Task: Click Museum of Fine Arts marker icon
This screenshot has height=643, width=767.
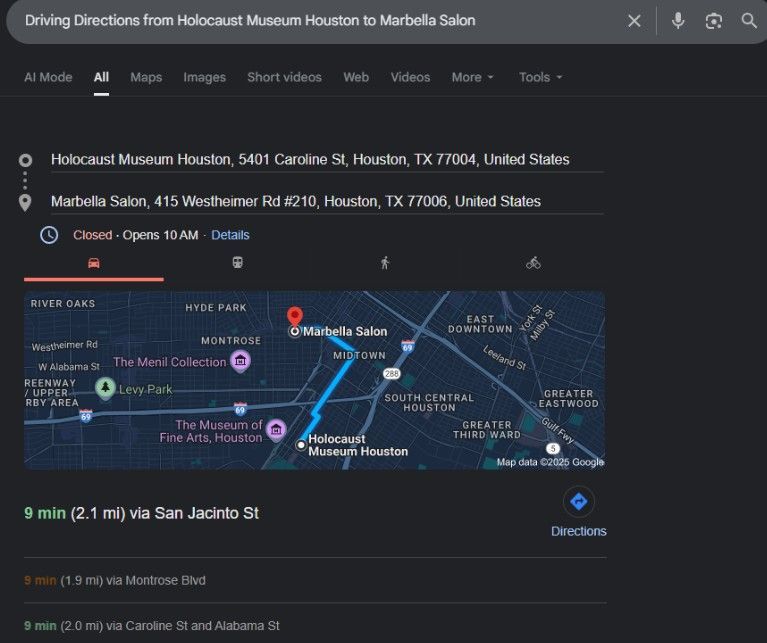Action: coord(276,430)
